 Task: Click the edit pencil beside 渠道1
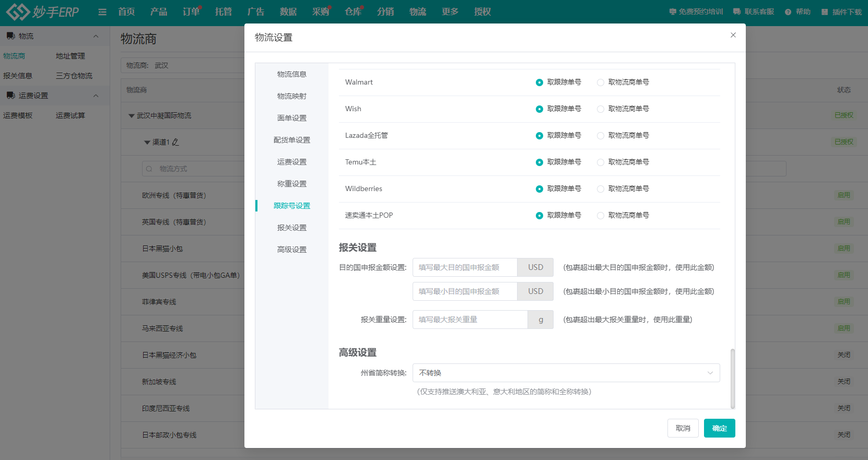175,142
